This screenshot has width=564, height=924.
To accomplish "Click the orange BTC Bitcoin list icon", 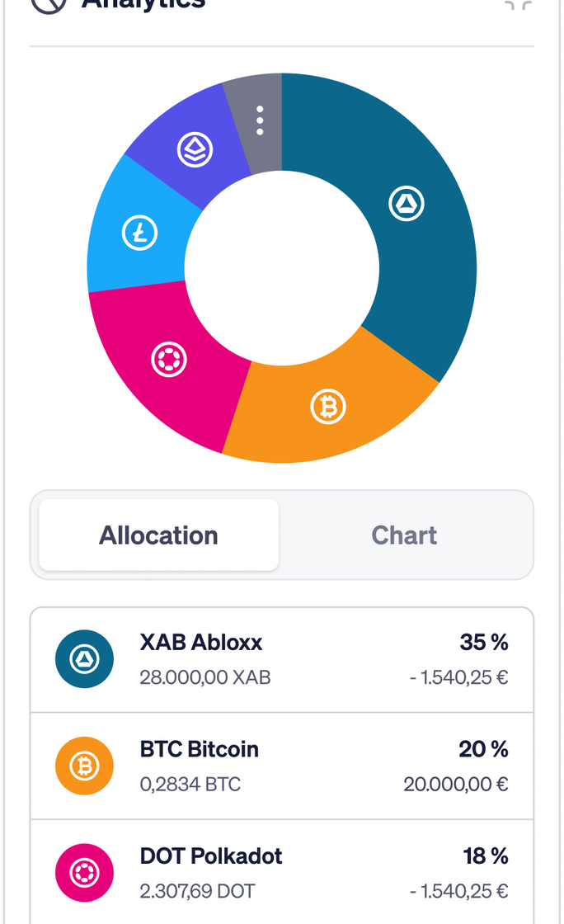I will click(x=84, y=766).
